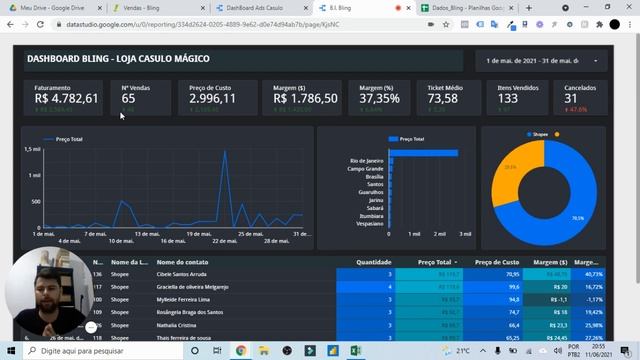Open Excel from the taskbar
The height and width of the screenshot is (360, 640).
(x=356, y=351)
